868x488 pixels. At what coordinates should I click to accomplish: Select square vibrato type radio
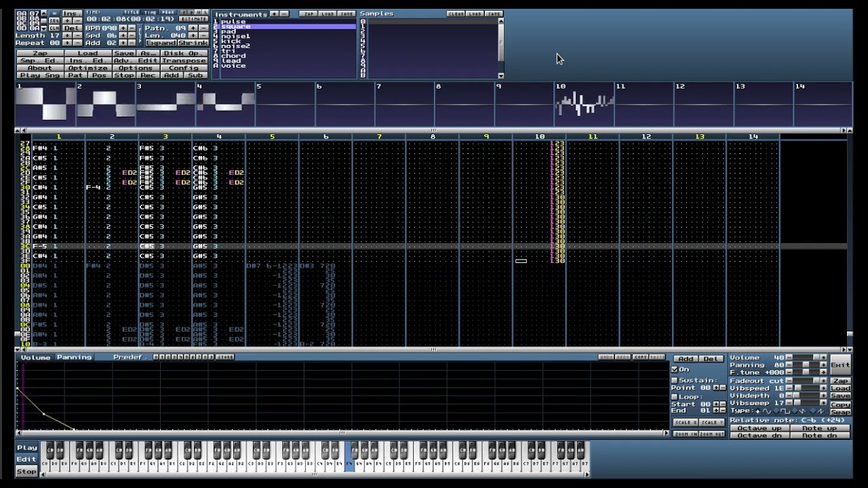click(x=776, y=411)
